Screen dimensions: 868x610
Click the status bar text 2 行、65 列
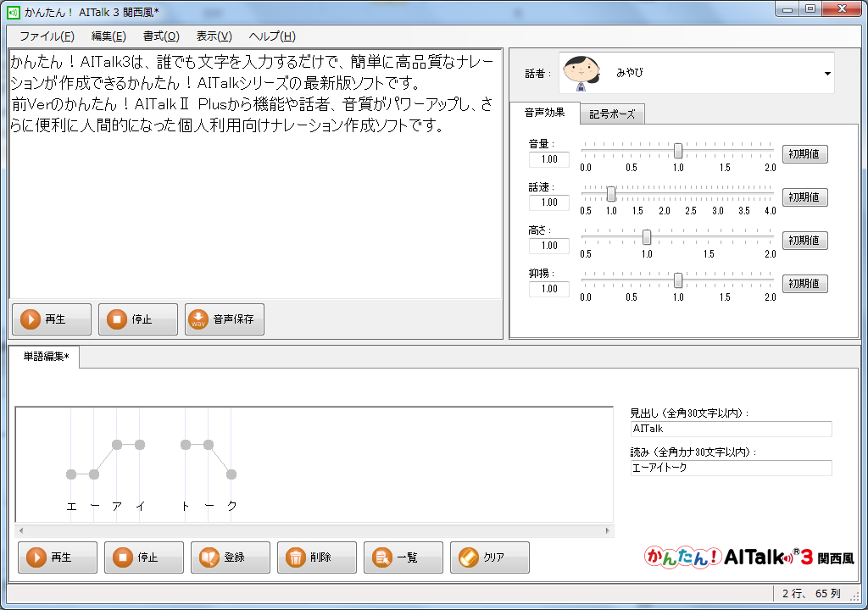[811, 594]
